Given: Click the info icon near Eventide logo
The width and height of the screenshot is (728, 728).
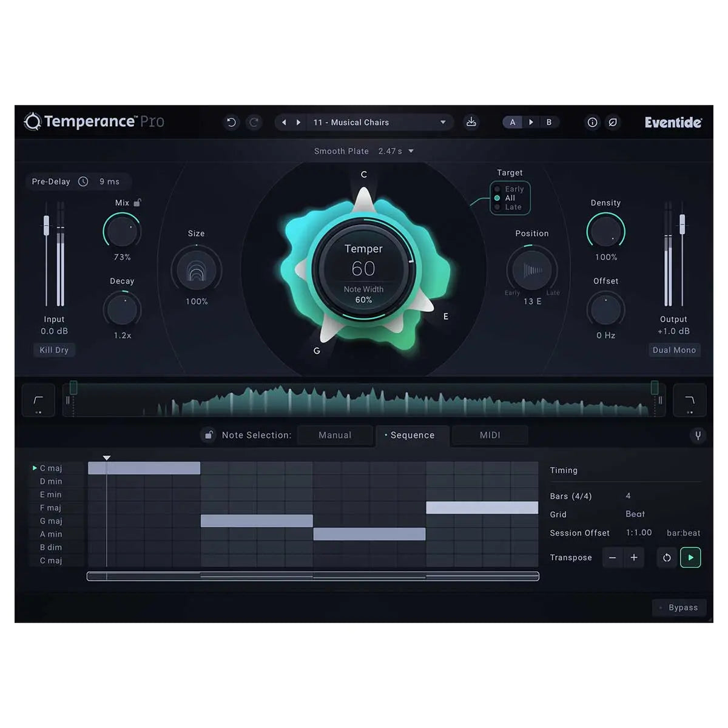Looking at the screenshot, I should pyautogui.click(x=593, y=122).
